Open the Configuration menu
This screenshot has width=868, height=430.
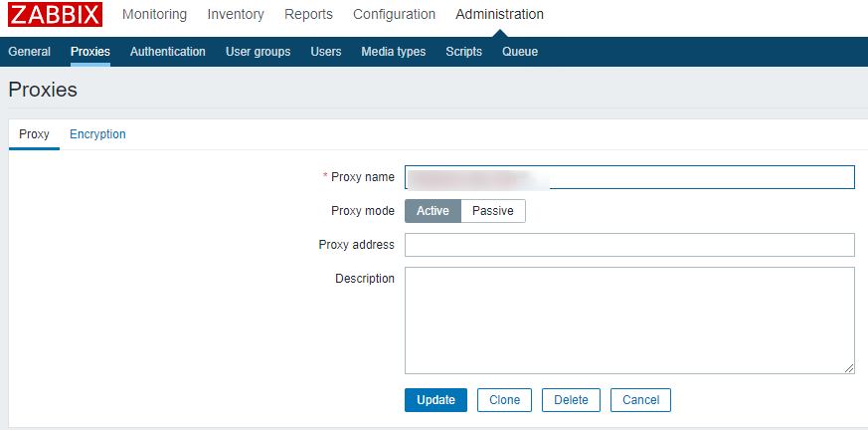[x=394, y=14]
